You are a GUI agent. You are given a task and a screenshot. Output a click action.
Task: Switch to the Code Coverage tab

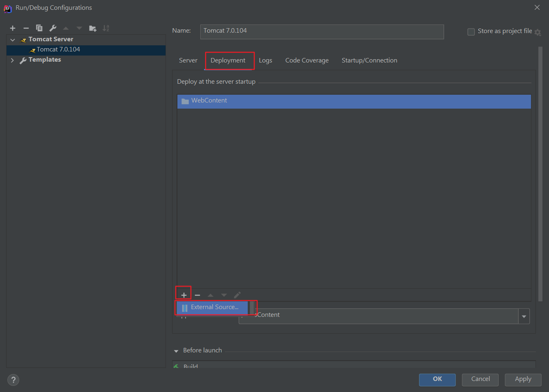coord(307,60)
